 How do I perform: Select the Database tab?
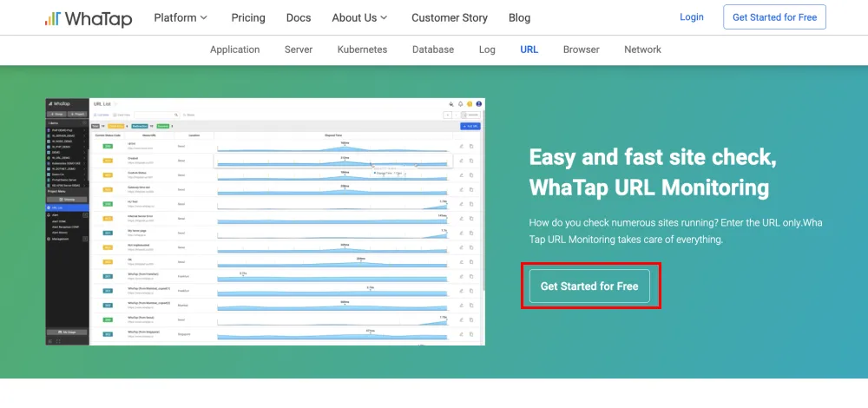[433, 49]
